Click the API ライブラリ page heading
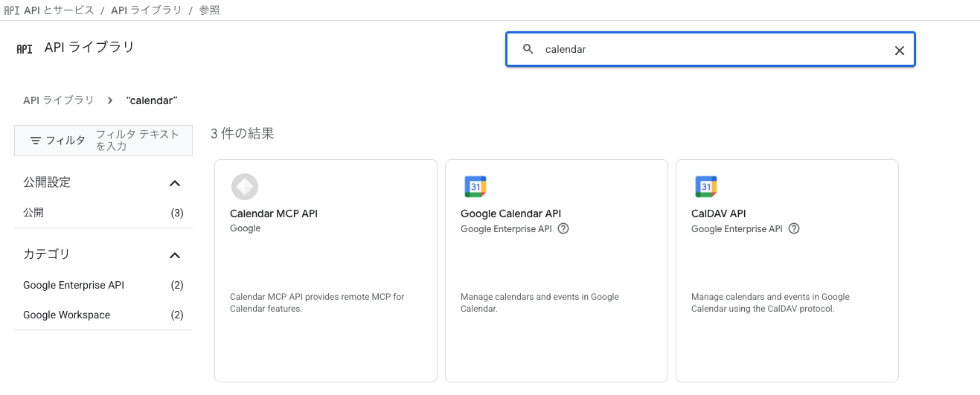Viewport: 980px width, 395px height. pyautogui.click(x=89, y=48)
